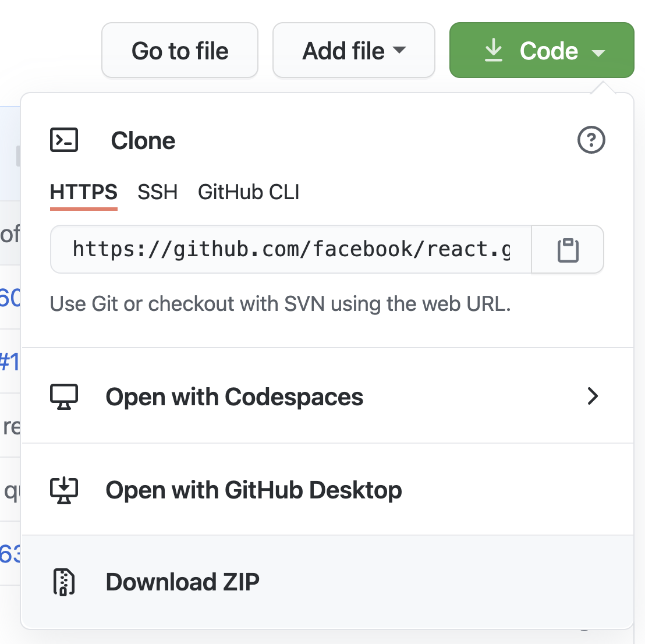Expand Codespaces chevron arrow
The height and width of the screenshot is (644, 645).
click(x=593, y=397)
